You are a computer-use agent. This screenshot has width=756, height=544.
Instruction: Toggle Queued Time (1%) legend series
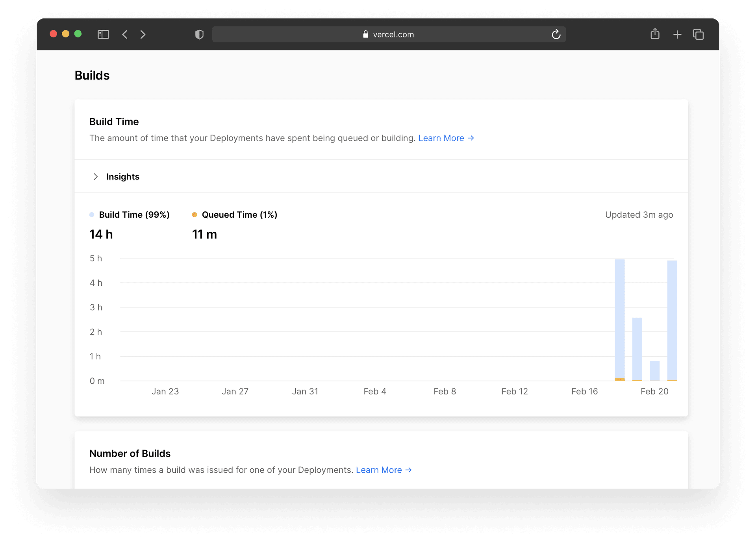point(239,215)
